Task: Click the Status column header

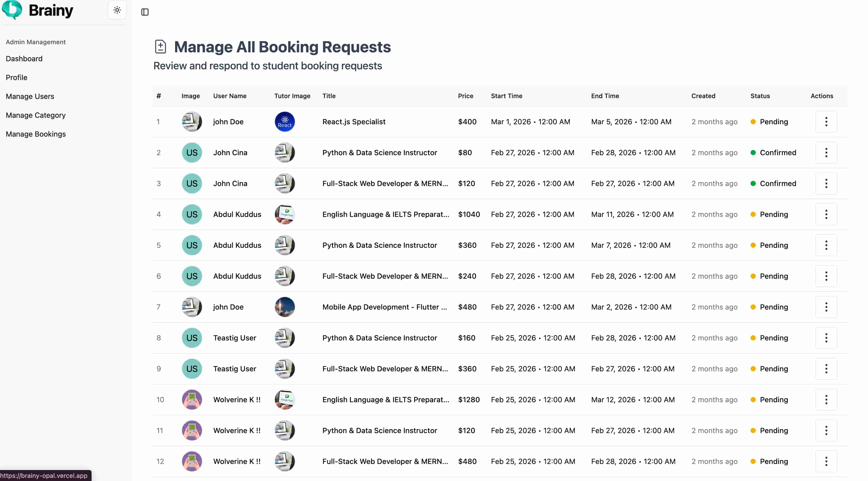Action: coord(760,96)
